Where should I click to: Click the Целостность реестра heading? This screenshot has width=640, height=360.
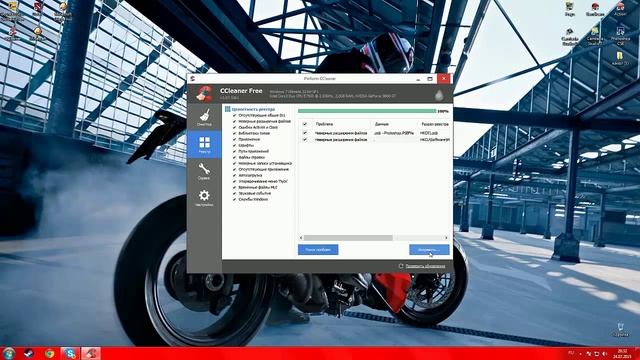point(253,109)
